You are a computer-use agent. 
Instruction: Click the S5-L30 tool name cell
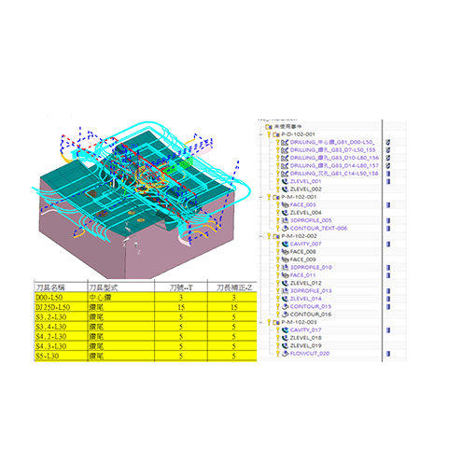coord(61,356)
